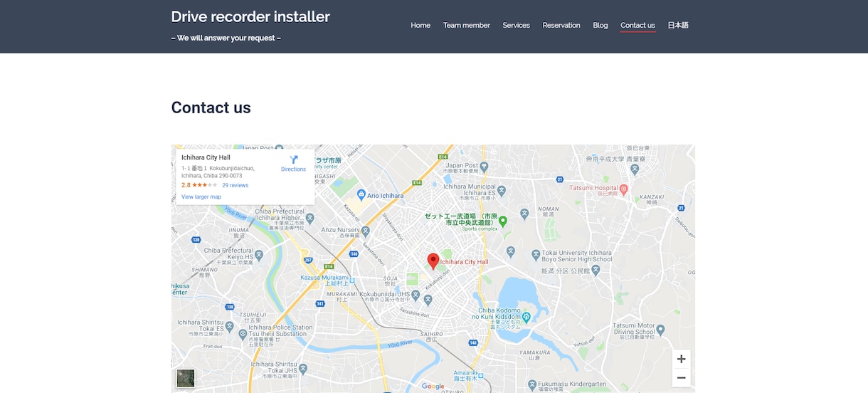This screenshot has height=393, width=868.
Task: Click the Kokubunjidaichuo address text in card
Action: (218, 172)
